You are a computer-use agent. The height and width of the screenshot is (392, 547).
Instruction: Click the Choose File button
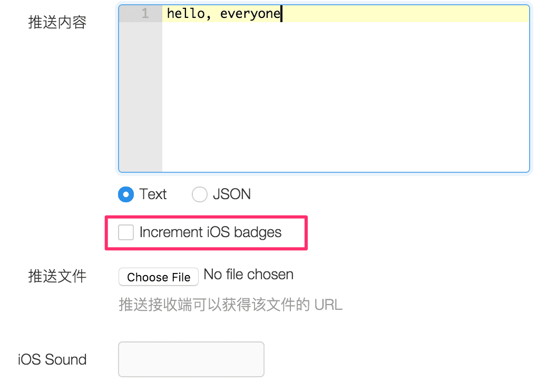tap(159, 277)
